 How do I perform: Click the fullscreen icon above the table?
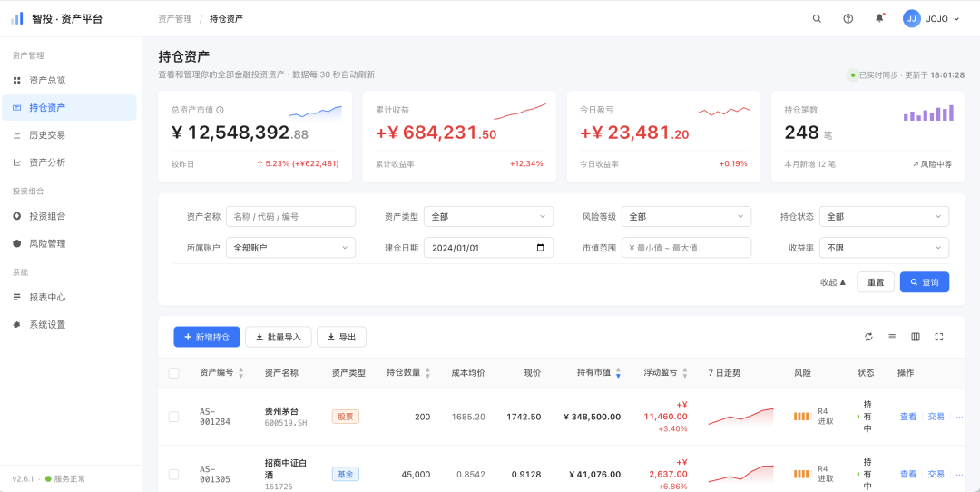tap(939, 337)
